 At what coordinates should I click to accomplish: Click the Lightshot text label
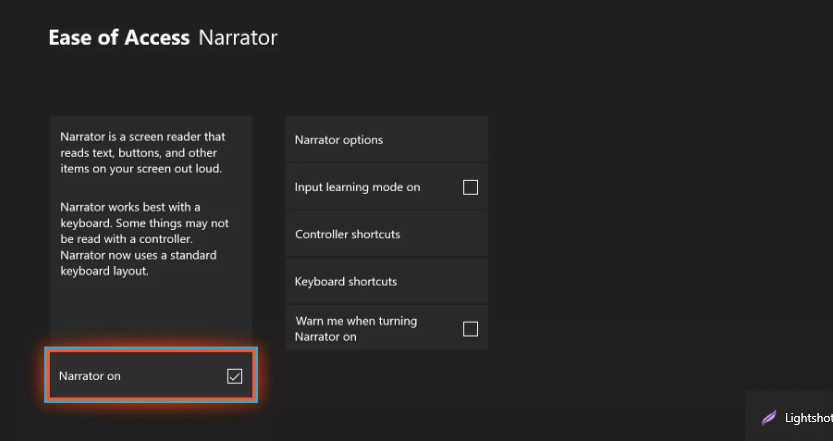coord(809,418)
